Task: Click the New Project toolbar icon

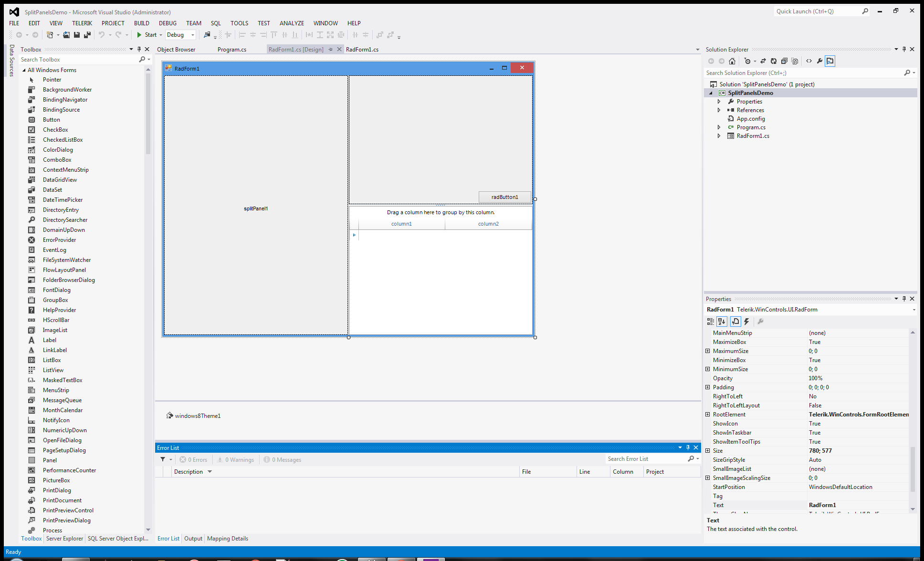Action: 50,35
